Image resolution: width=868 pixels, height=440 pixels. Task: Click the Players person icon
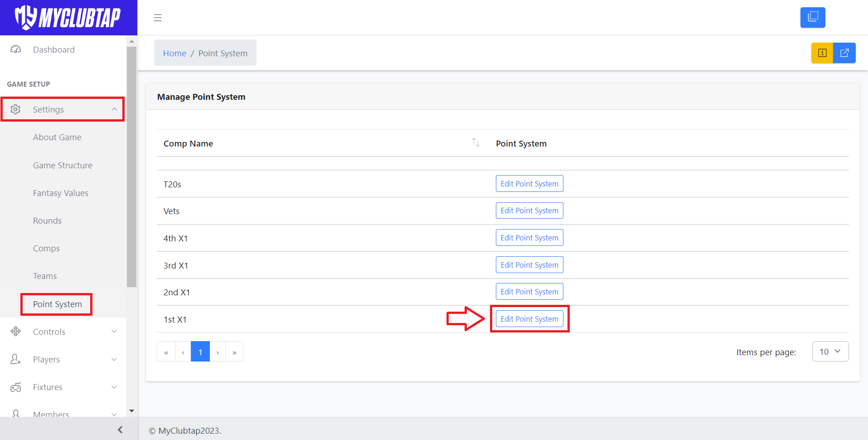16,359
